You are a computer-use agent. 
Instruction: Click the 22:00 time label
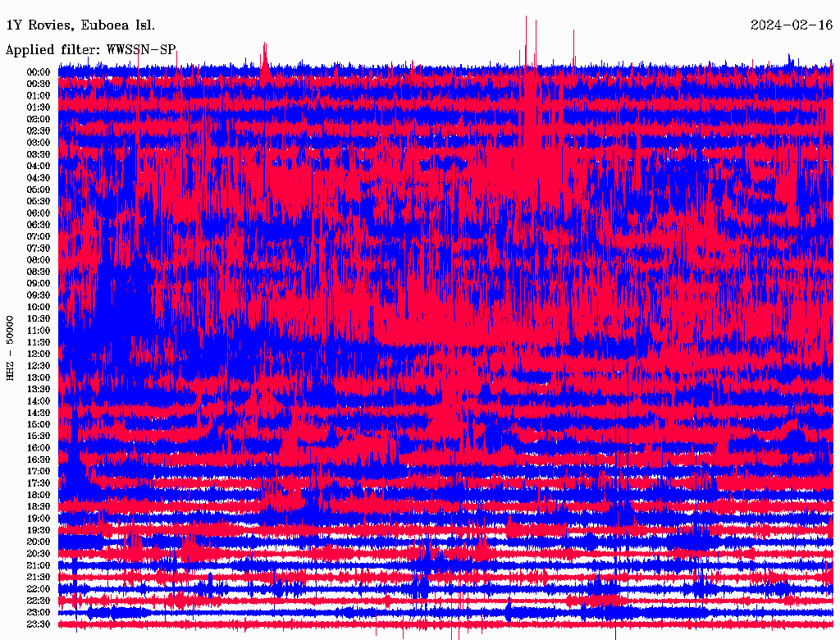point(39,589)
